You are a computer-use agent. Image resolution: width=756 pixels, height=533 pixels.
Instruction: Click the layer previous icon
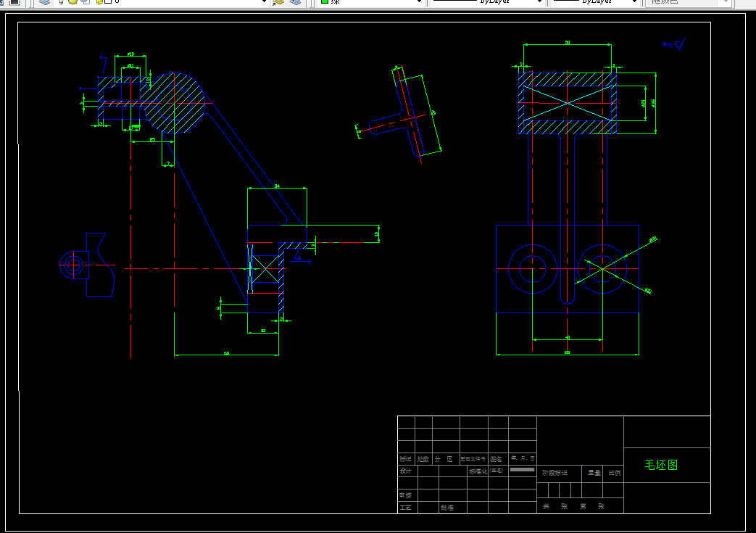coord(295,2)
